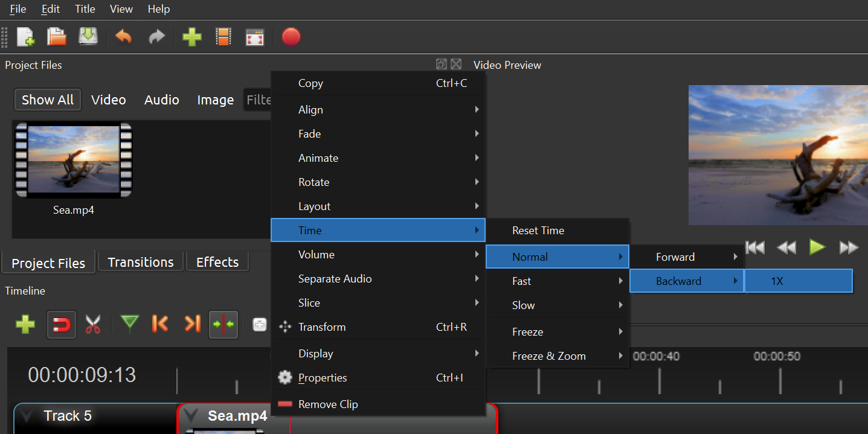The height and width of the screenshot is (434, 868).
Task: Select the Sea.mp4 thumbnail in Project Files
Action: pyautogui.click(x=74, y=161)
